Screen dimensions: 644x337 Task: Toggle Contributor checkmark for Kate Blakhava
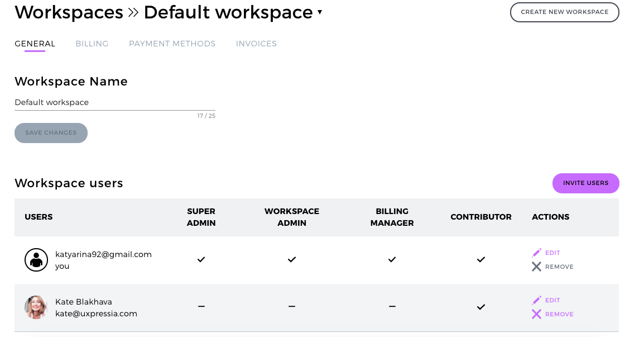481,307
